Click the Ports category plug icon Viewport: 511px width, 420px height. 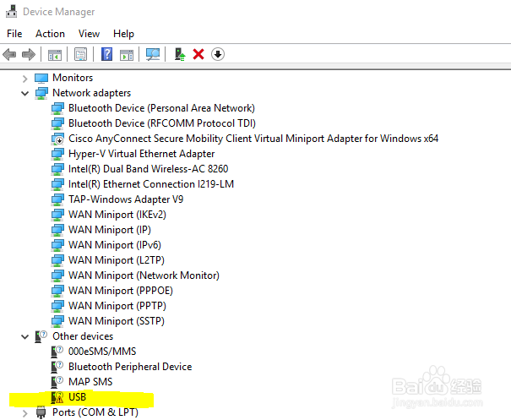(x=41, y=413)
